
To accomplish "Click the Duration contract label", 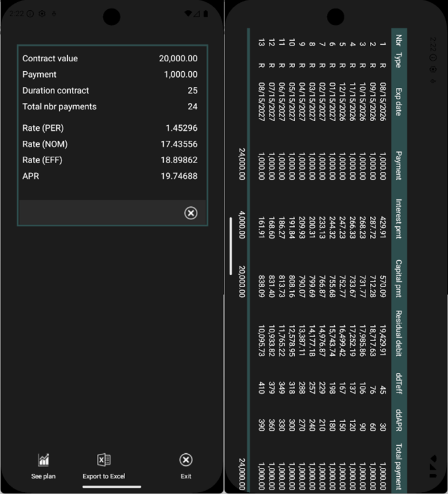I will tap(56, 90).
